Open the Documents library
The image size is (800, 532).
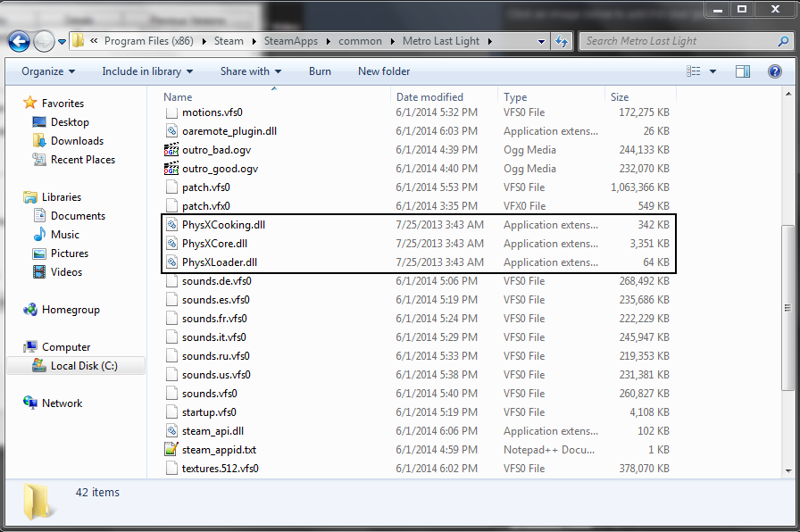click(x=78, y=216)
